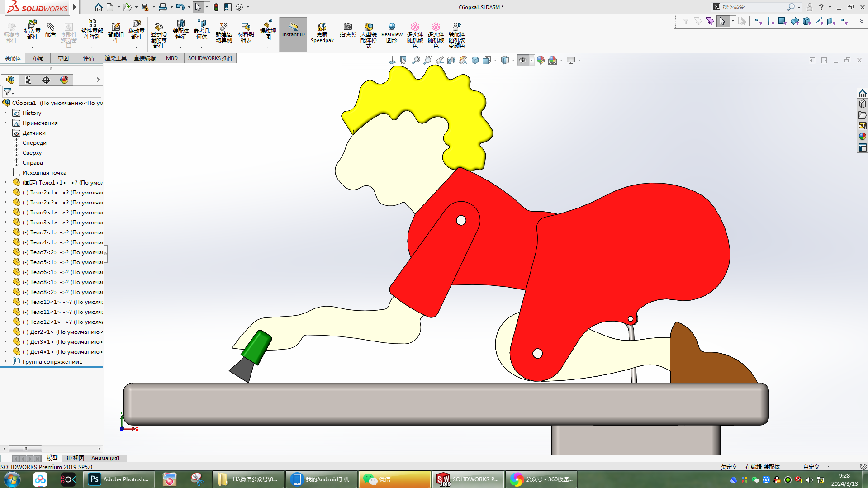Switch to the 布局 (Layout) ribbon tab
Image resolution: width=868 pixels, height=488 pixels.
click(x=38, y=58)
